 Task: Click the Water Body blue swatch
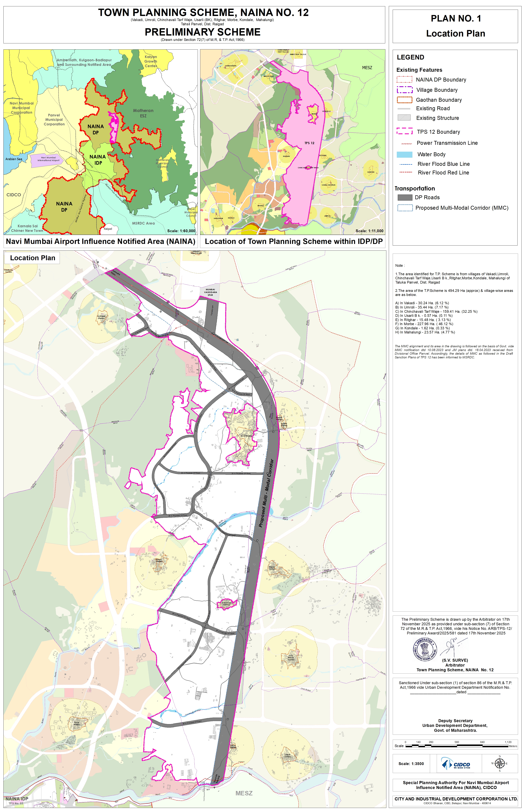tap(404, 154)
